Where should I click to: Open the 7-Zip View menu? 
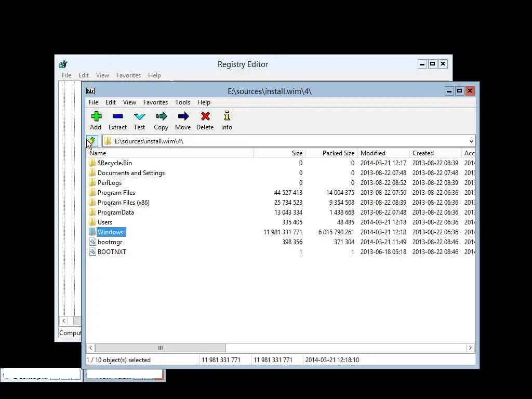click(x=129, y=102)
